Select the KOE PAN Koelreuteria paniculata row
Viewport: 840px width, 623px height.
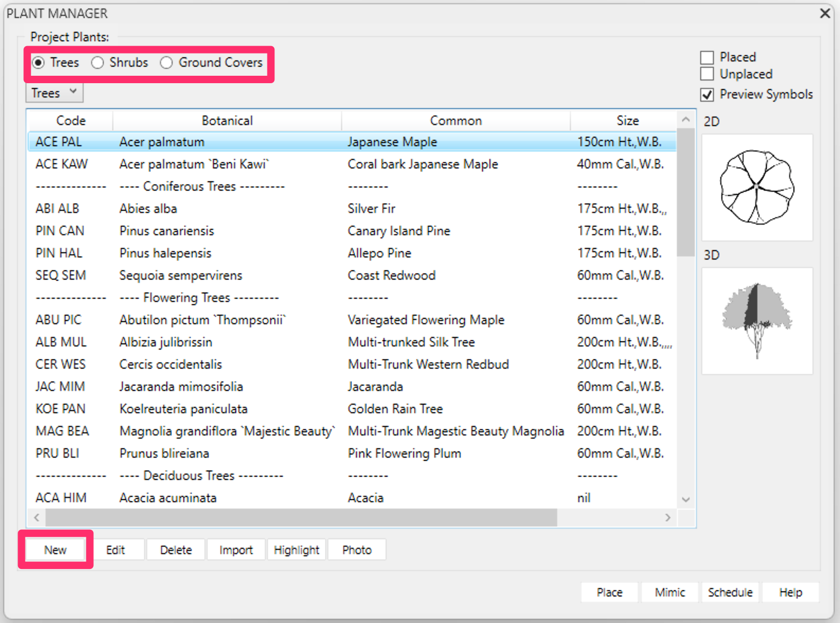pyautogui.click(x=352, y=409)
